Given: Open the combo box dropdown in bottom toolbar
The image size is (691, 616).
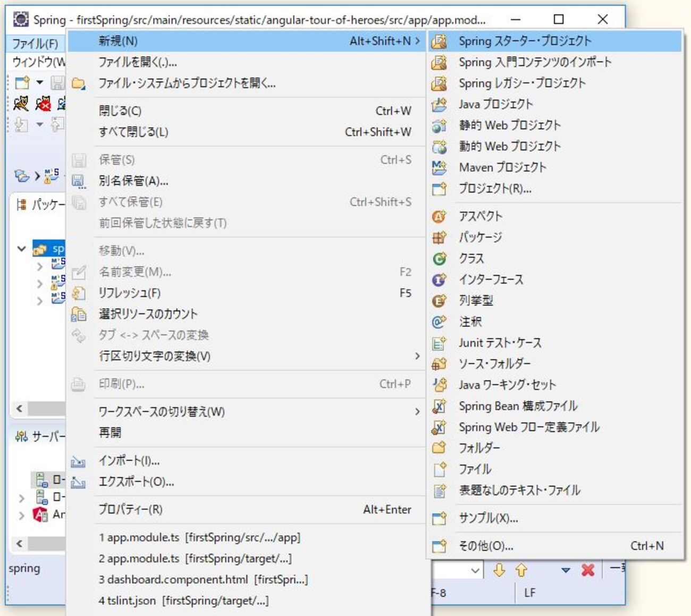Looking at the screenshot, I should click(x=475, y=571).
